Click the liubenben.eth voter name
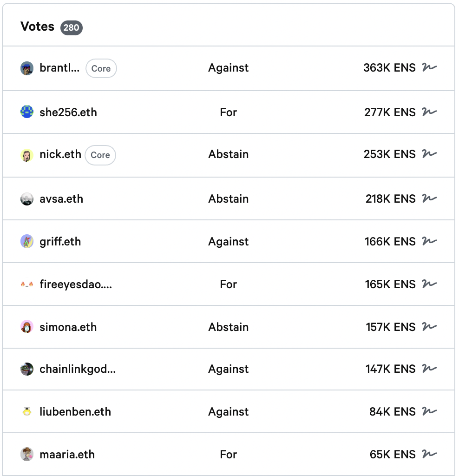The image size is (459, 476). (75, 412)
